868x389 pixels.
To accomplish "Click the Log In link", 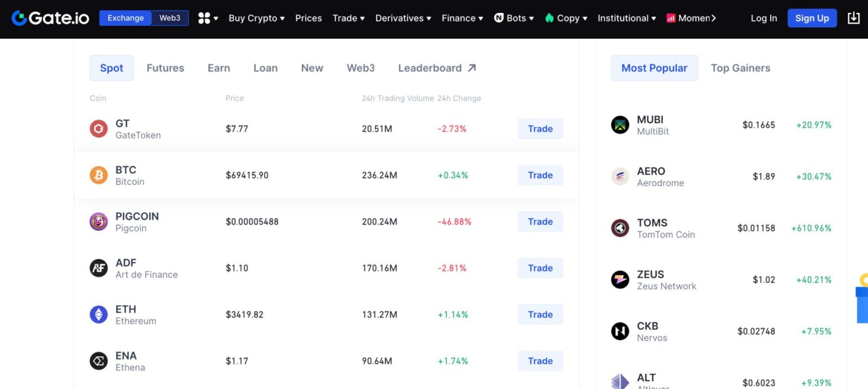I will click(763, 18).
